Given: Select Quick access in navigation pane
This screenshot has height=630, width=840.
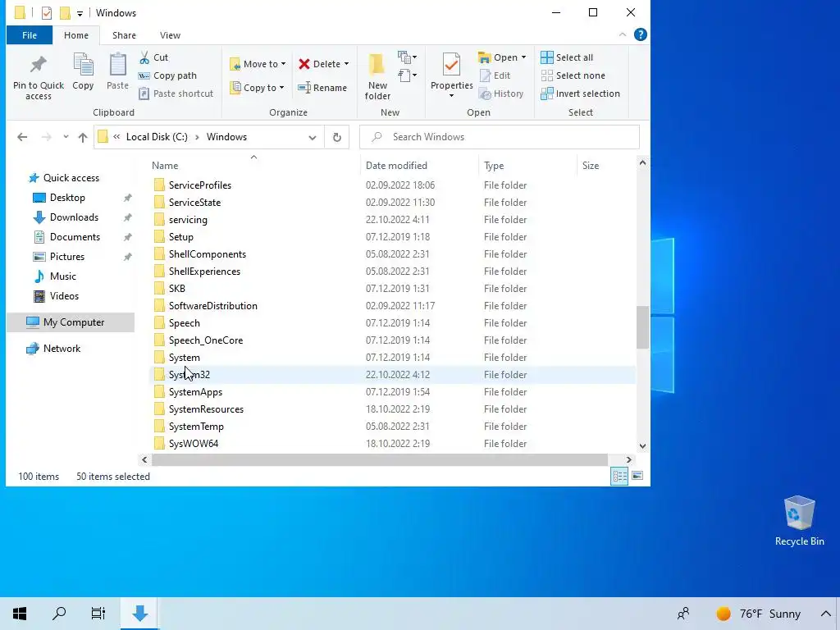Looking at the screenshot, I should [71, 178].
